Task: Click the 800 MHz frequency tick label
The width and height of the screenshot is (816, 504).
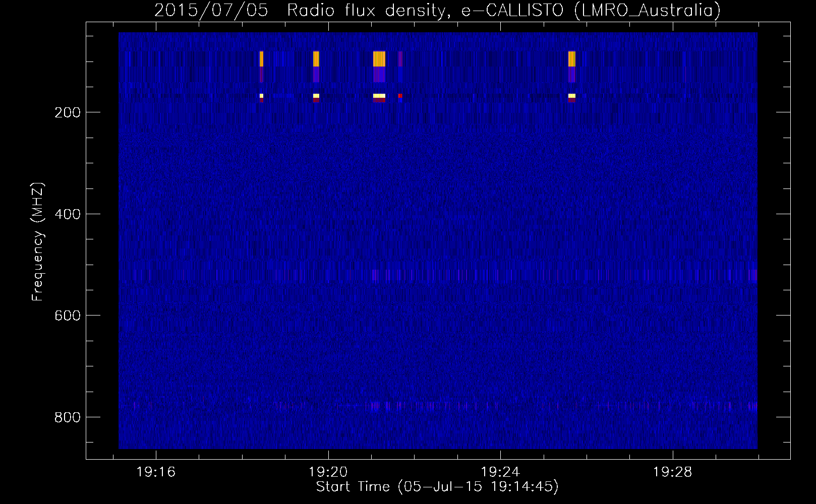Action: (68, 417)
